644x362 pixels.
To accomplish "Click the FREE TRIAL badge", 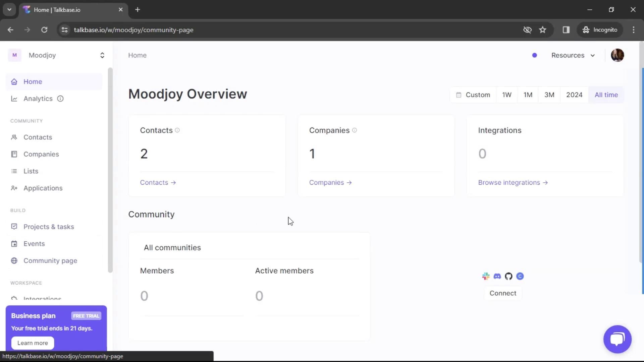I will coord(86,316).
